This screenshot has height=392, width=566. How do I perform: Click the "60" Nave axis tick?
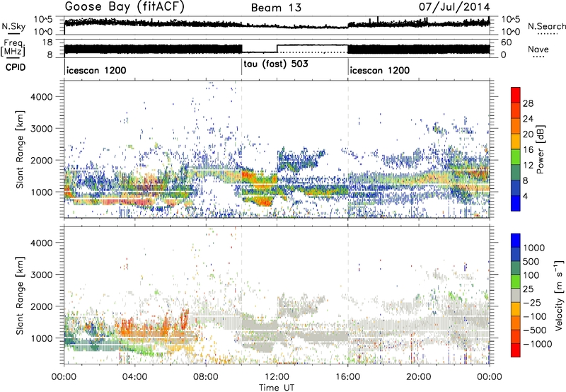point(506,42)
